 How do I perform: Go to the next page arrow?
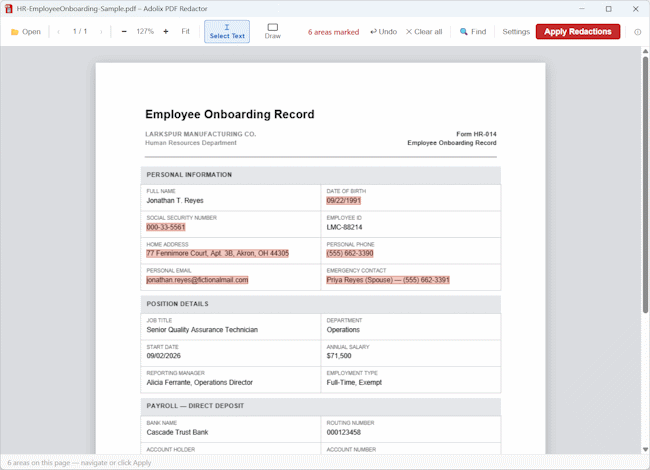point(101,32)
